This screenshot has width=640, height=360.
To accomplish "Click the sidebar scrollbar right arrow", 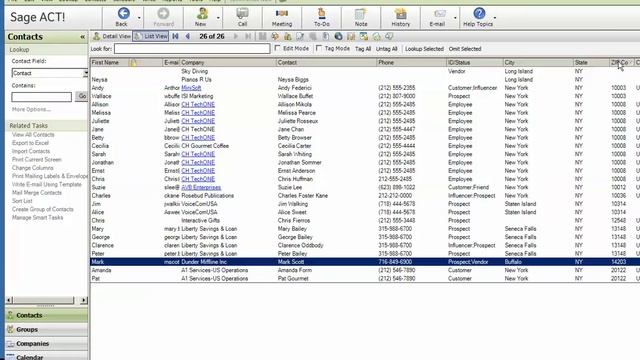I will point(84,300).
